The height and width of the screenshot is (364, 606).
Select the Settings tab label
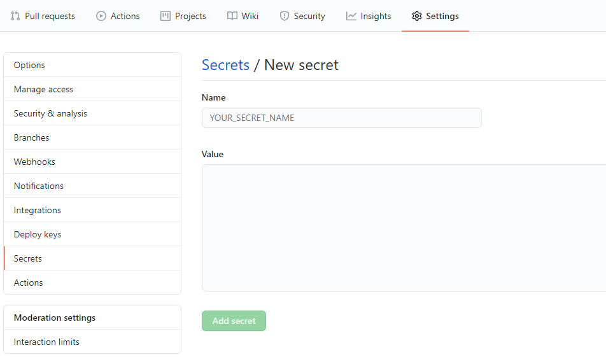[x=442, y=17]
